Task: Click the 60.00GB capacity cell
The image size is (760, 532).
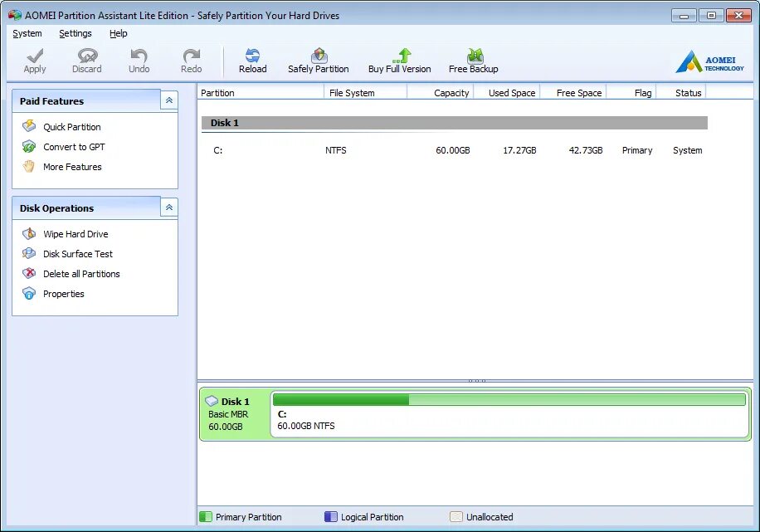Action: pyautogui.click(x=453, y=150)
